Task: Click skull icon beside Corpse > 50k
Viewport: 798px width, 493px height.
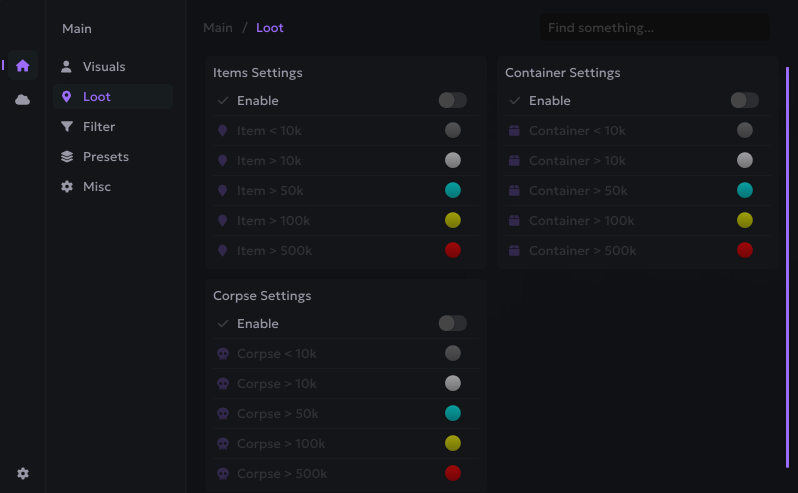Action: 223,414
